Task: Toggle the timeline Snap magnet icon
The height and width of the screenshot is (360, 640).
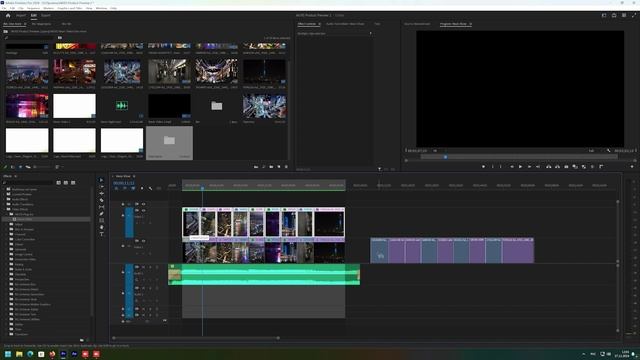Action: pos(125,188)
